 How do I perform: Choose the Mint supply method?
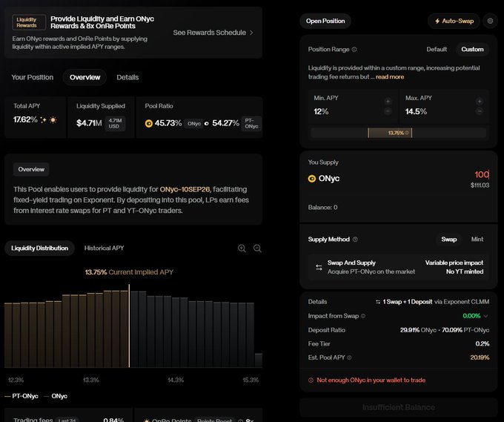click(477, 240)
